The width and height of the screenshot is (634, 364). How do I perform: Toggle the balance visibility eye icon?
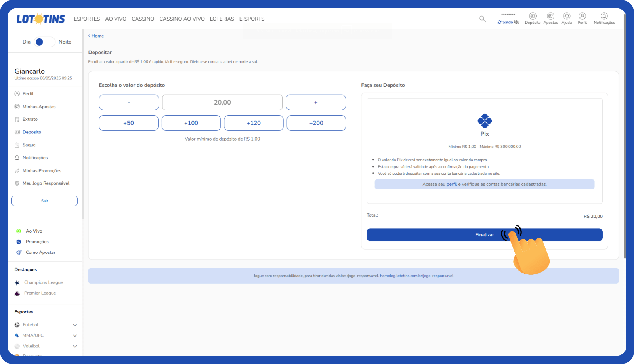click(x=516, y=22)
